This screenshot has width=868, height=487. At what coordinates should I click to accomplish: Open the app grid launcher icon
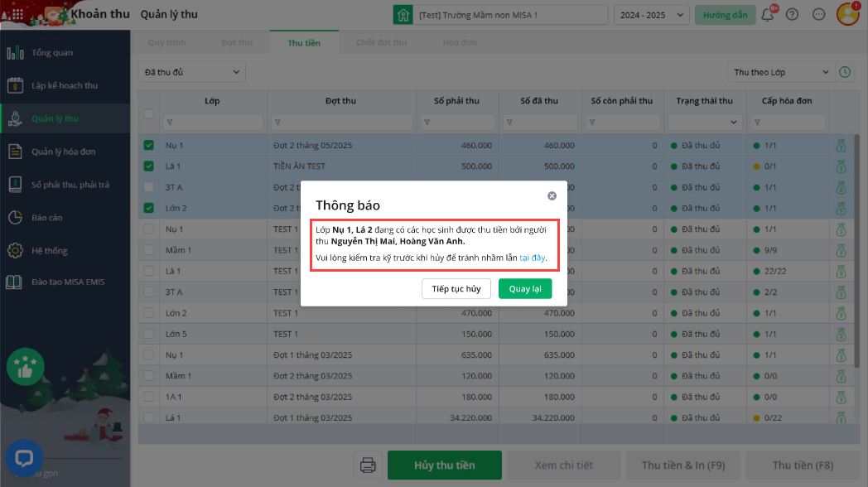tap(17, 15)
